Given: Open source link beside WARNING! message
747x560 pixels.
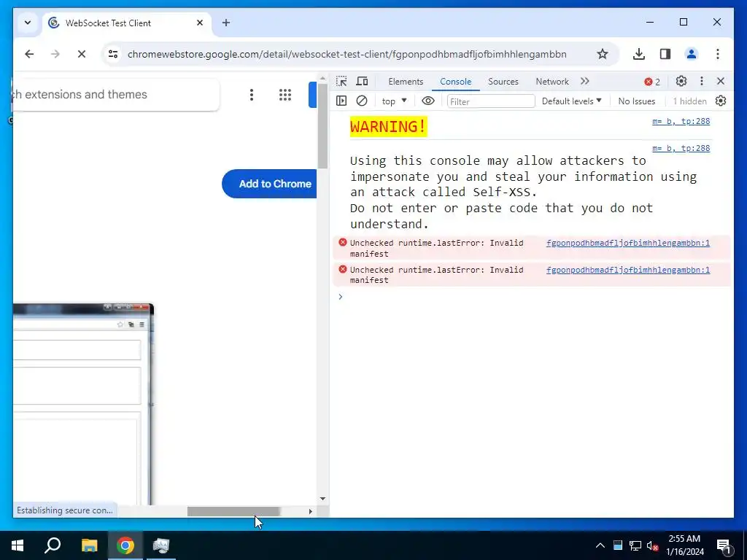Looking at the screenshot, I should tap(681, 122).
